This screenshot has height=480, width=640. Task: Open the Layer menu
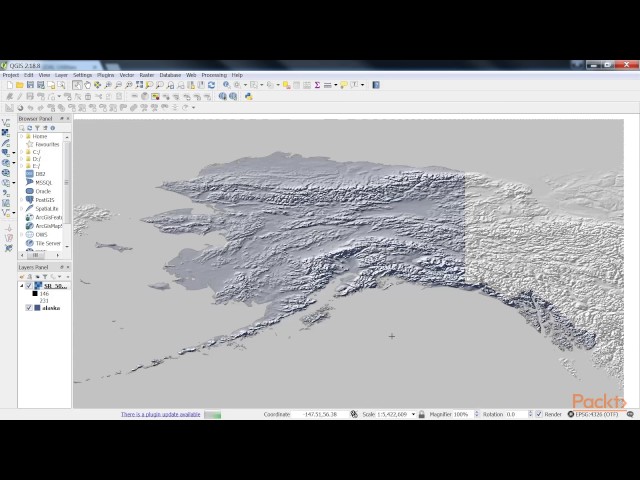(x=61, y=75)
